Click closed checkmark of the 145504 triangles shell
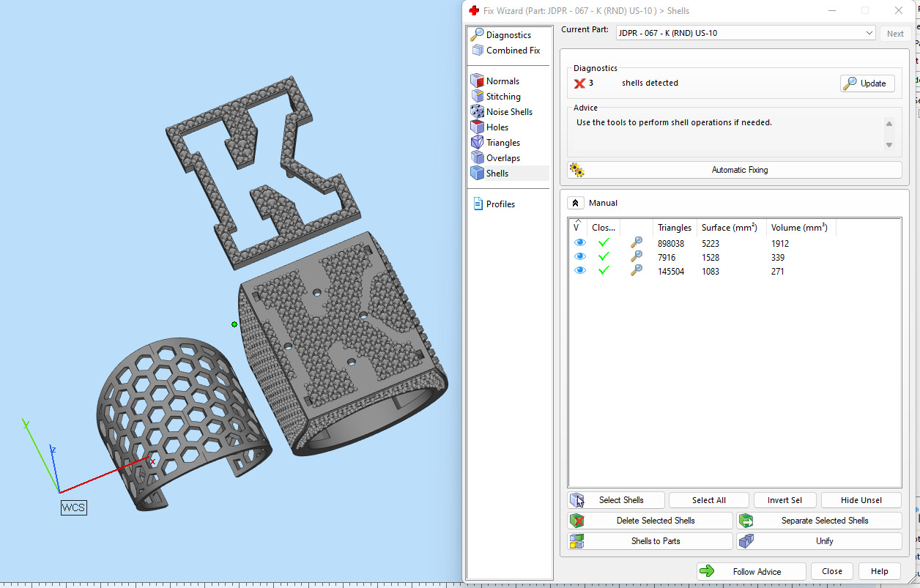 click(x=604, y=271)
